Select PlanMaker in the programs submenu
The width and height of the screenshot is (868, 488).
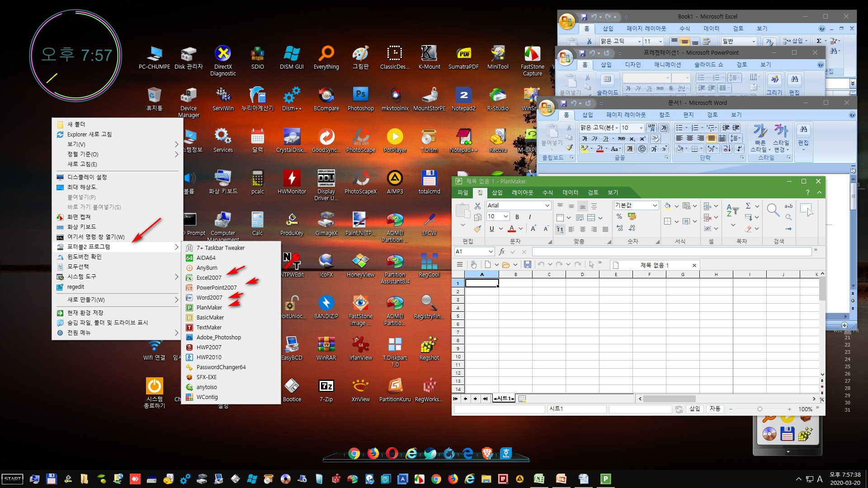coord(231,307)
